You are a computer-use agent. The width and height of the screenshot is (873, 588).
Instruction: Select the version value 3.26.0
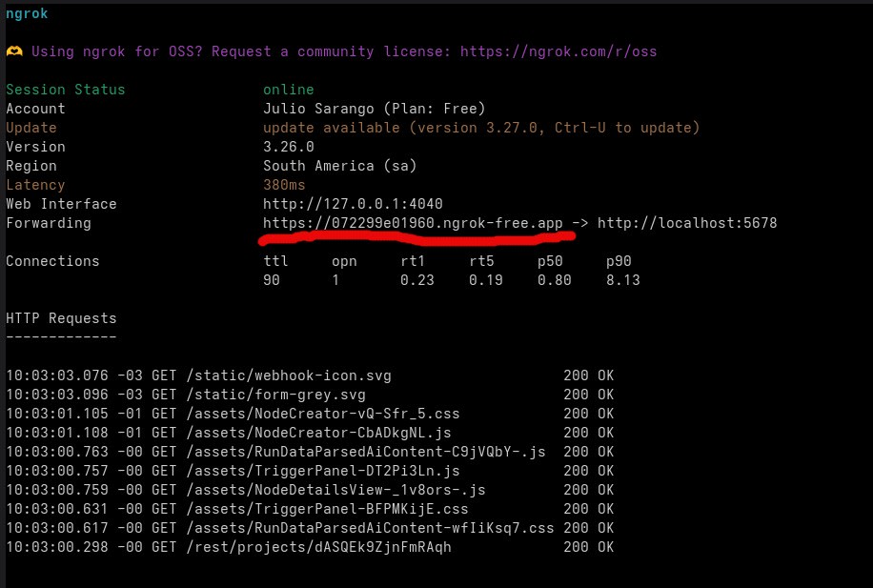[x=289, y=147]
